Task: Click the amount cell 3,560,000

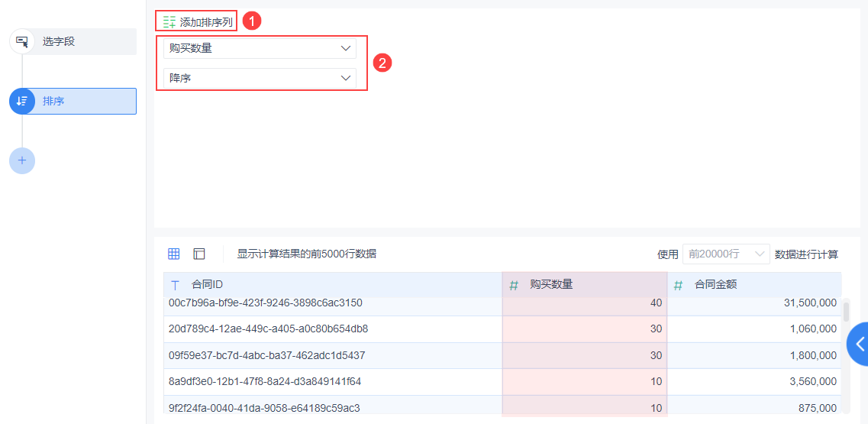Action: tap(754, 382)
